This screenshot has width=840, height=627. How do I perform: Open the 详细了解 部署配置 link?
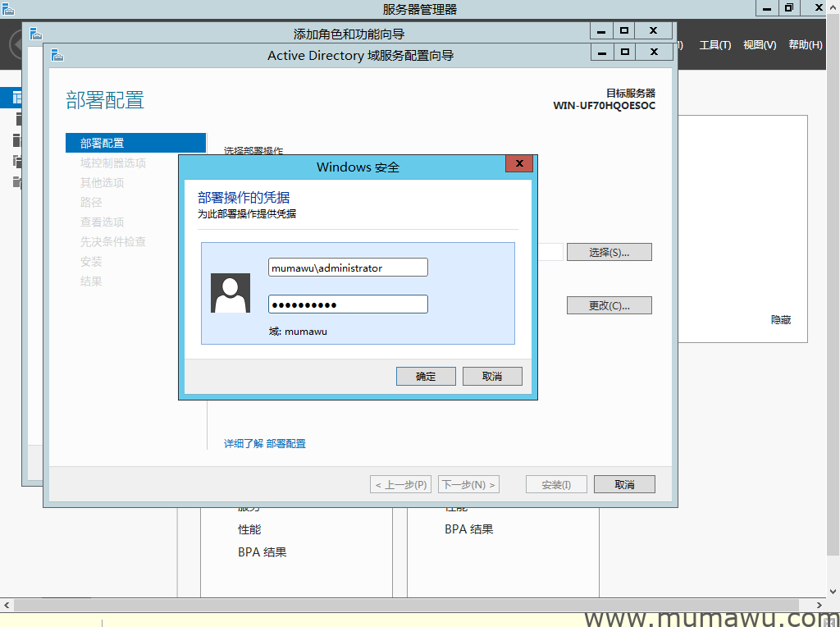[265, 443]
